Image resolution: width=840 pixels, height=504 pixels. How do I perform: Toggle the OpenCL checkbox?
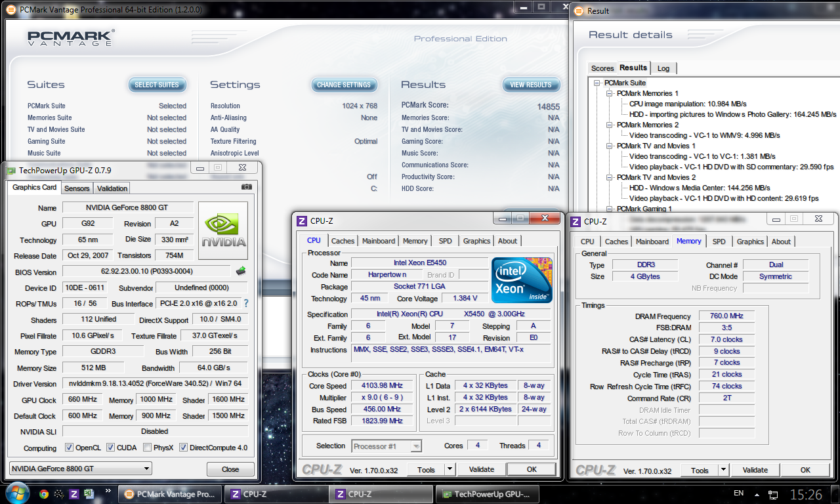pyautogui.click(x=69, y=448)
